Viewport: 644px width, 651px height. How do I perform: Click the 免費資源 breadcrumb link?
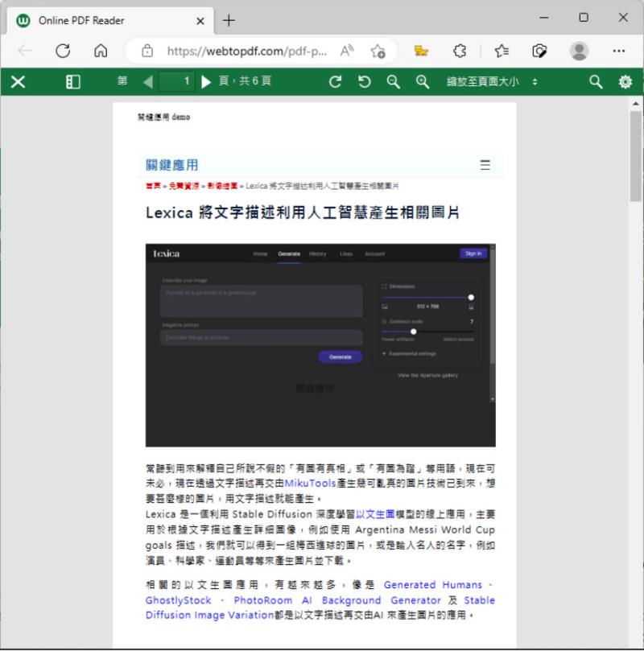click(184, 186)
